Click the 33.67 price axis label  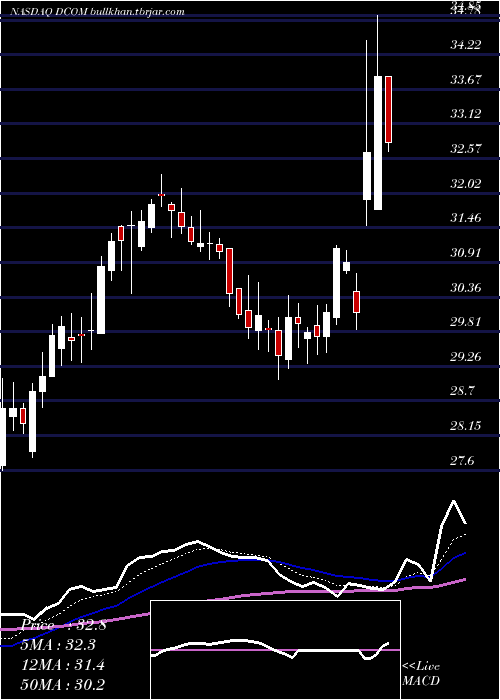point(466,80)
